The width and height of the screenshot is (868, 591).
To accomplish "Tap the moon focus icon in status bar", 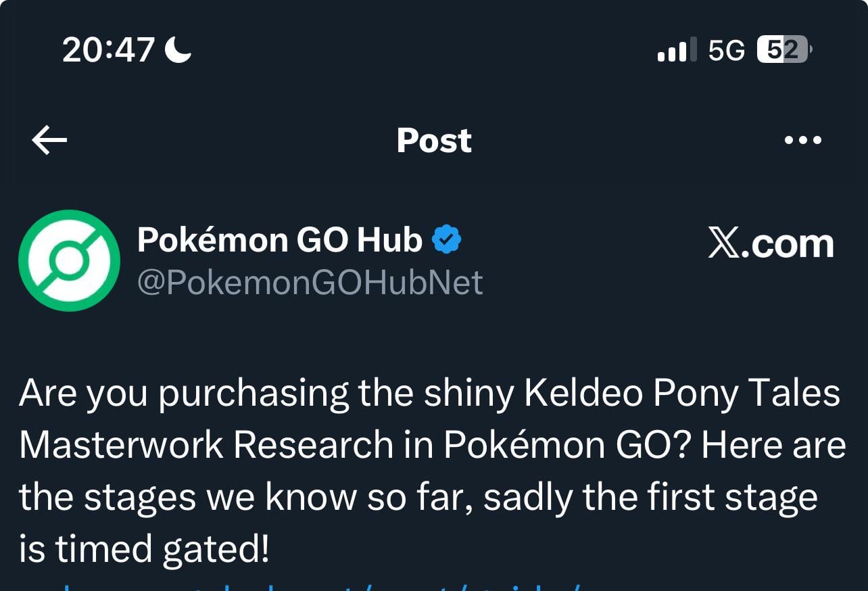I will (178, 49).
